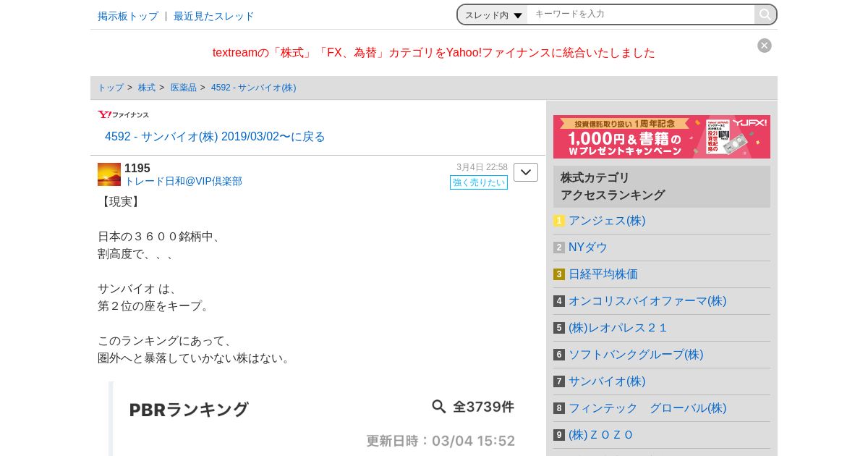This screenshot has height=456, width=868.
Task: Click the 強く売りたい sentiment tag
Action: (x=479, y=182)
